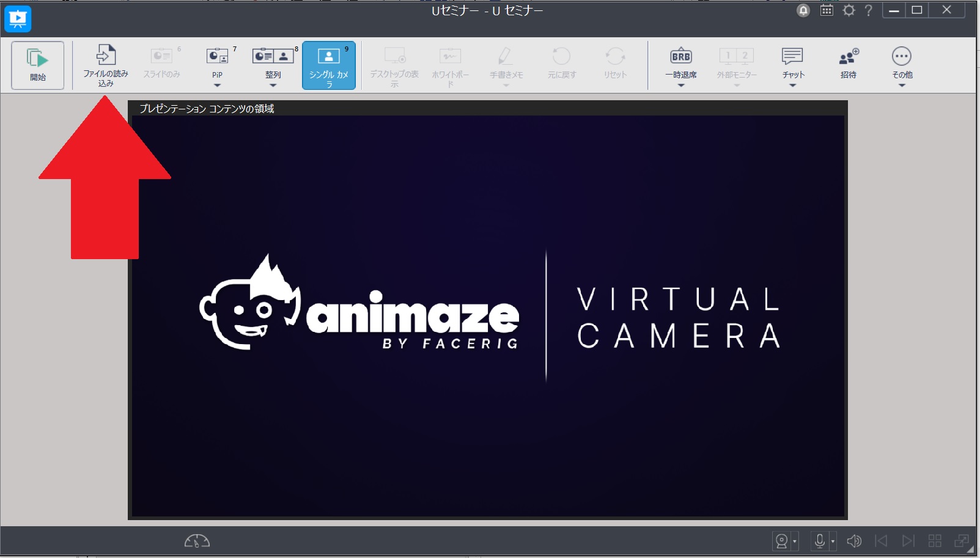The width and height of the screenshot is (980, 558).
Task: Click the 招待 invite icon
Action: click(849, 56)
